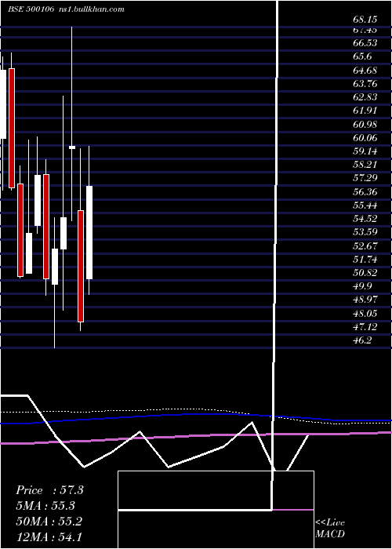Click the 46.2 price level label

click(362, 340)
